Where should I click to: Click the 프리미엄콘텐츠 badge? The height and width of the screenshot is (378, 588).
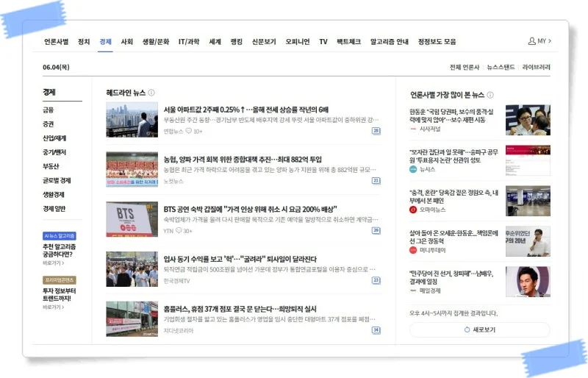click(60, 280)
